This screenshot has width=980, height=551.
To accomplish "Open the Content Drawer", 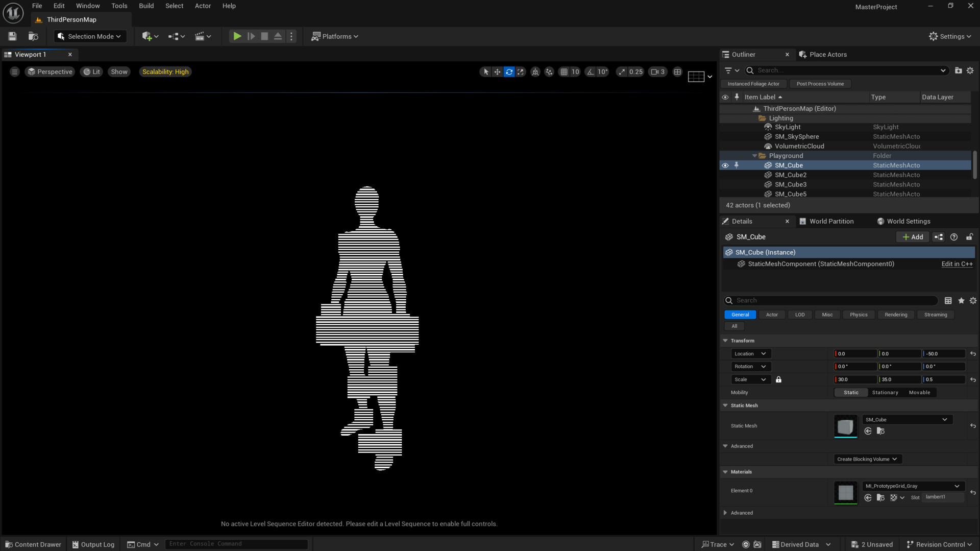I will click(33, 544).
